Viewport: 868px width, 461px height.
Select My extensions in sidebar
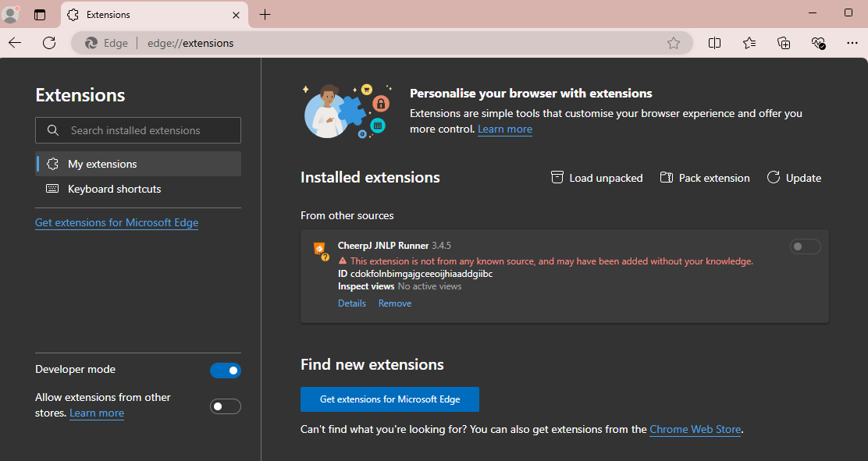[102, 164]
